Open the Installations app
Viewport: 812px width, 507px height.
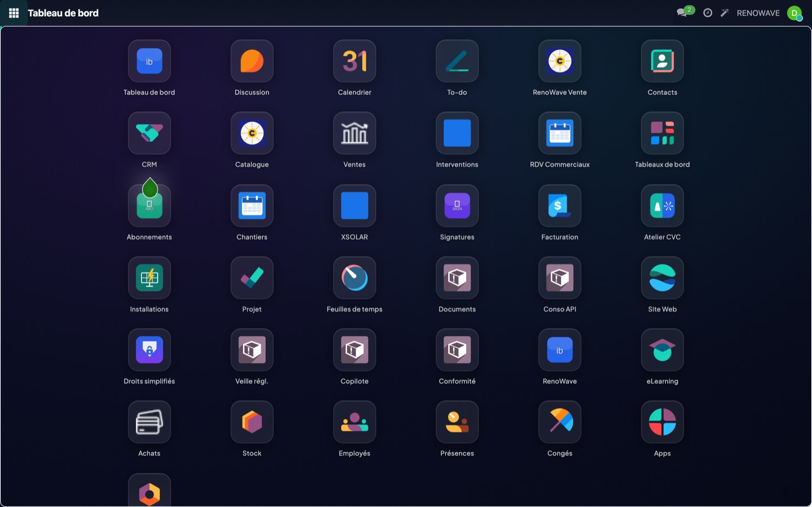pyautogui.click(x=149, y=278)
